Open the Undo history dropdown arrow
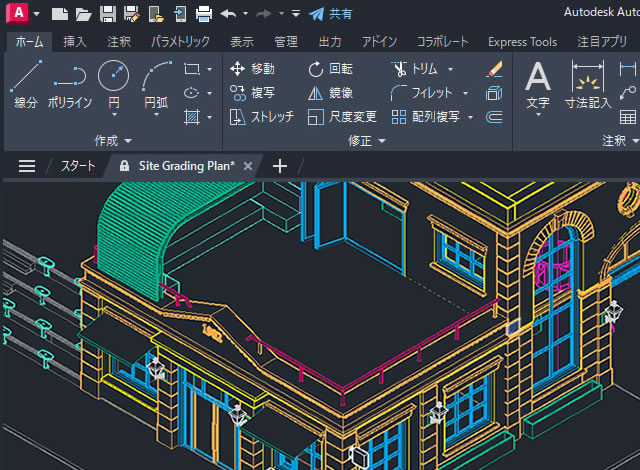This screenshot has width=640, height=470. 245,13
